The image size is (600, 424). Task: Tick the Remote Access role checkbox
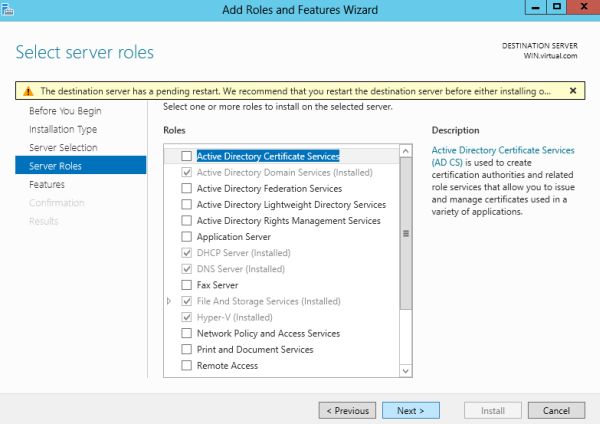(x=186, y=366)
